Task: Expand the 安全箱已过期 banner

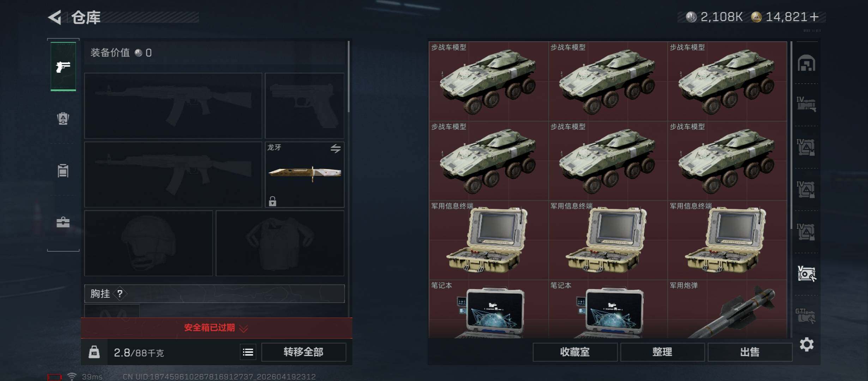Action: pos(216,328)
